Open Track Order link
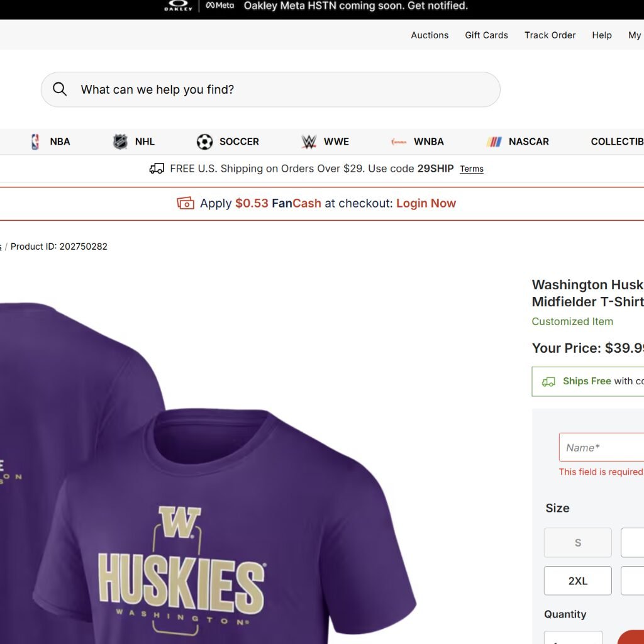 [550, 35]
